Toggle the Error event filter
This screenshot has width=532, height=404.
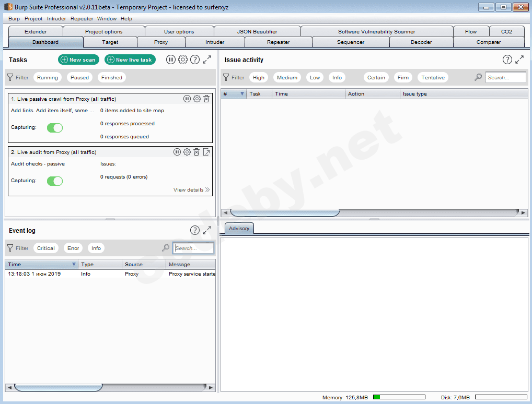(73, 248)
